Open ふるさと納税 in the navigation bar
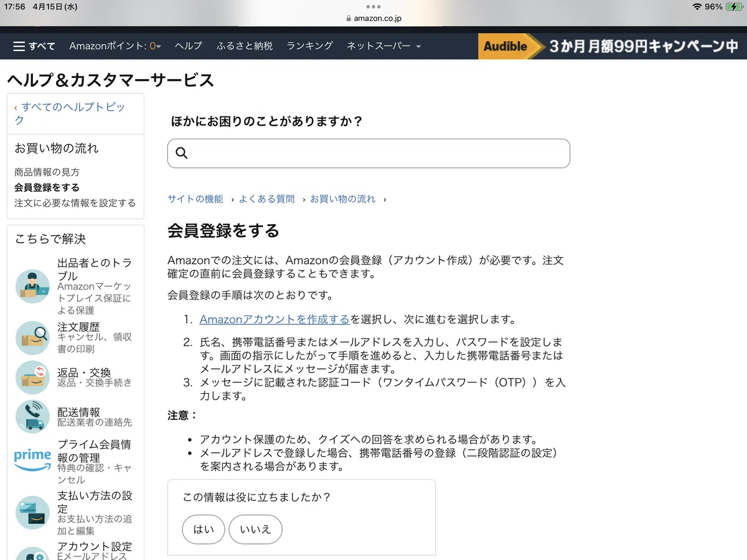 click(245, 46)
